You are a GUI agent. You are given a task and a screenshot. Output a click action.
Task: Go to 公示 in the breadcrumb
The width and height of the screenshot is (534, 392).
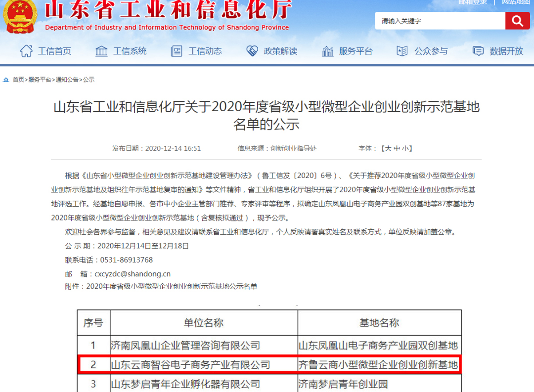click(89, 80)
